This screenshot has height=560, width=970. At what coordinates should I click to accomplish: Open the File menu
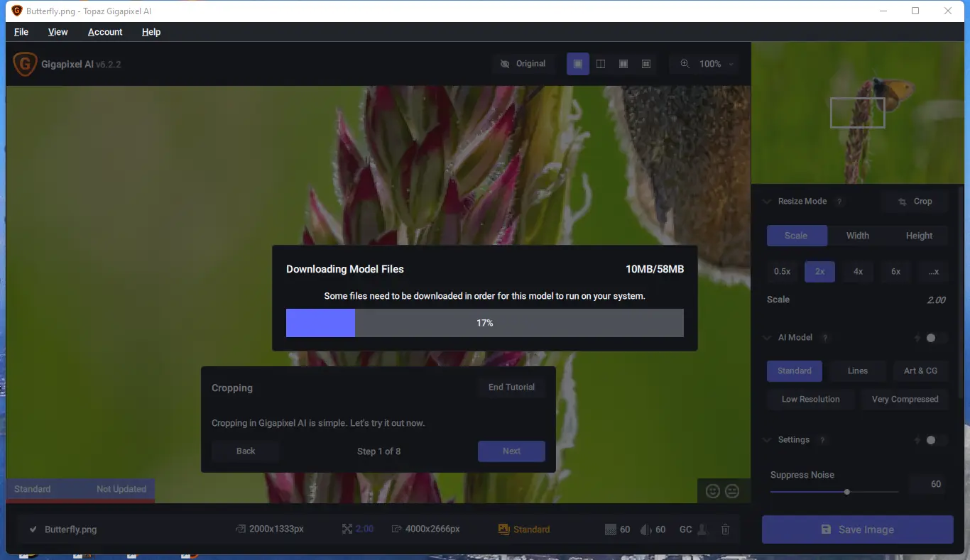click(21, 32)
